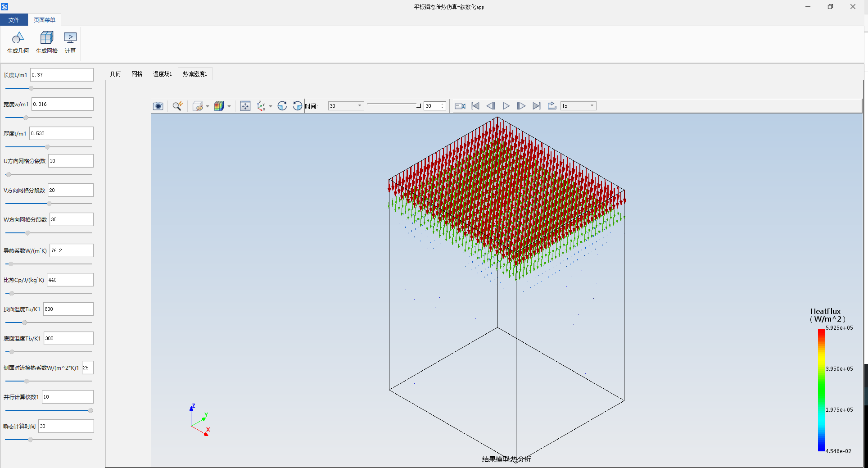
Task: Click the U方向网格分段数 slider
Action: (x=48, y=174)
